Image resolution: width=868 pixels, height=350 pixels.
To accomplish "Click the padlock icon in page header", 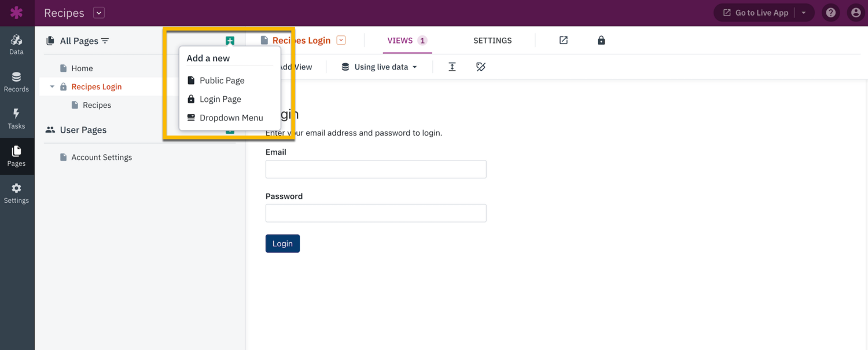I will (601, 40).
